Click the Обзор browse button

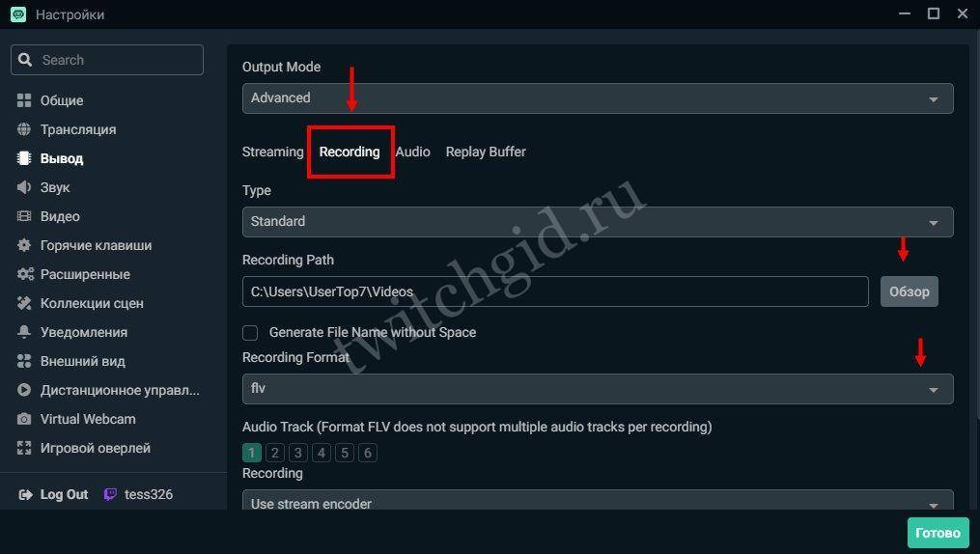coord(910,291)
